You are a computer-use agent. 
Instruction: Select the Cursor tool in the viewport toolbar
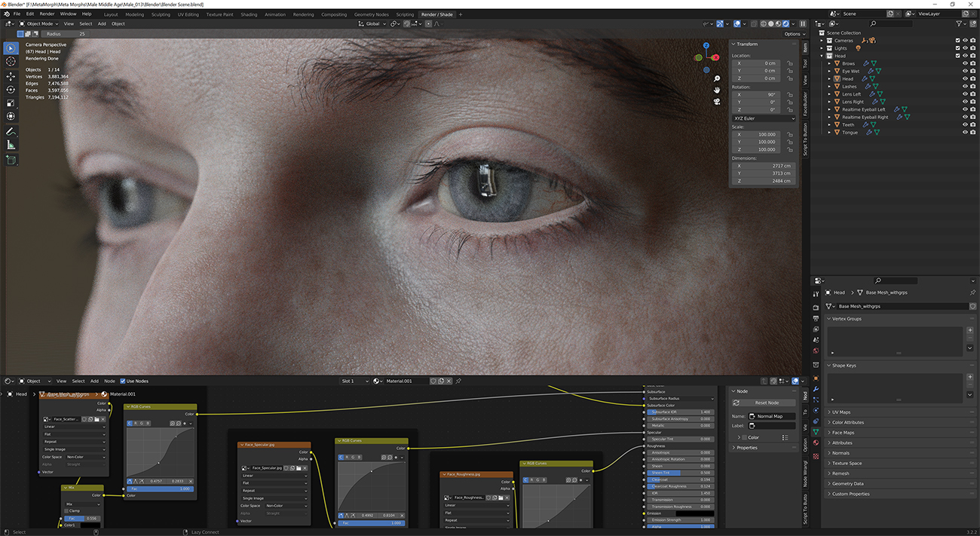pos(11,62)
